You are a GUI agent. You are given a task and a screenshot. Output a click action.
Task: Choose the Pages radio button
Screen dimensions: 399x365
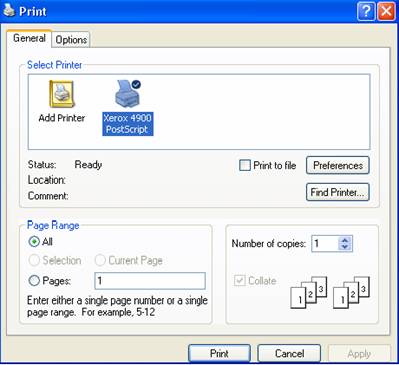click(x=34, y=281)
